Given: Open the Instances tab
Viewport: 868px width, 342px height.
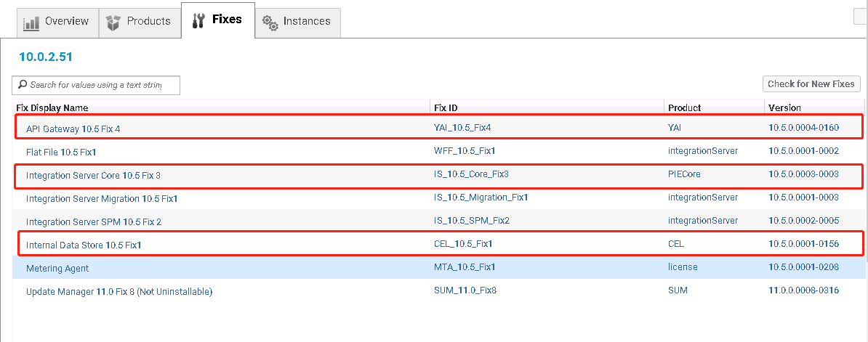Looking at the screenshot, I should coord(298,23).
